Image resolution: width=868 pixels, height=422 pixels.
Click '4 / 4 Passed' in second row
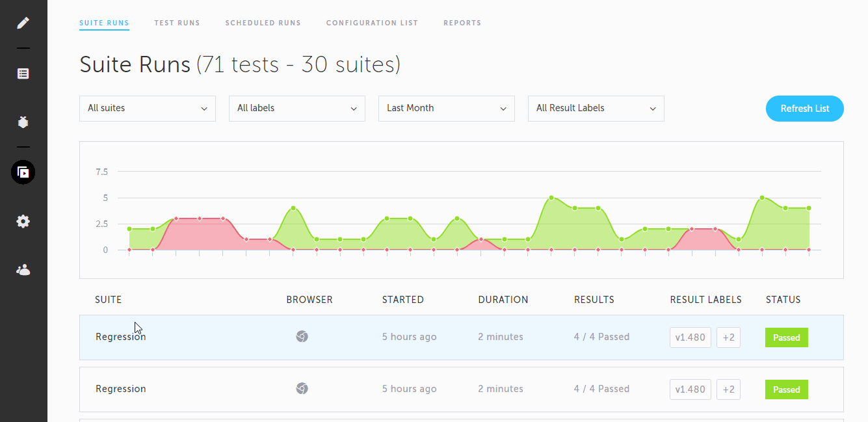(x=602, y=389)
